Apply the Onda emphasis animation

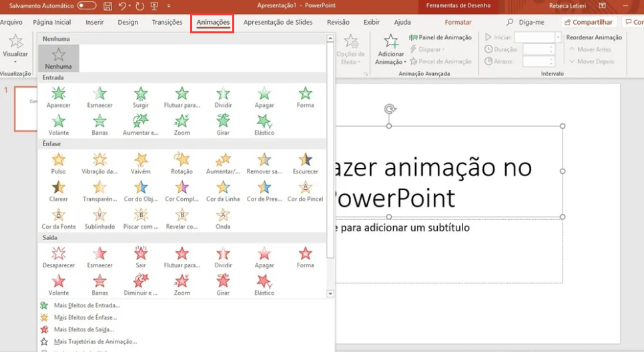point(223,219)
